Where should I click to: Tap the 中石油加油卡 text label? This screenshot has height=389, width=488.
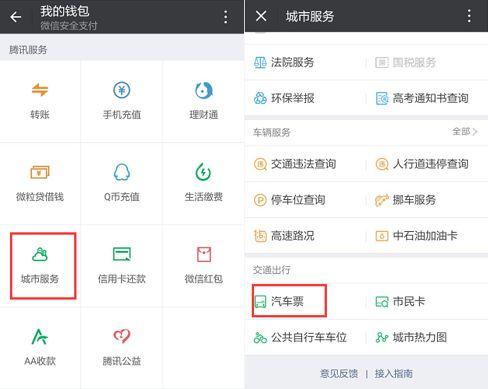[425, 236]
